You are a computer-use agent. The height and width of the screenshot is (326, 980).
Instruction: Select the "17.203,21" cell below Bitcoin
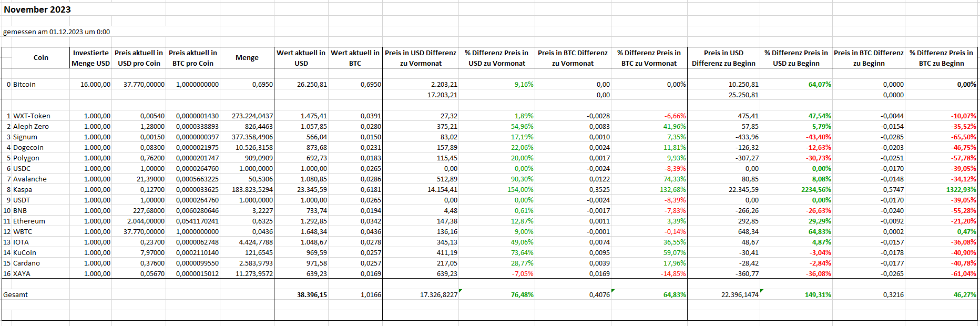pos(442,95)
